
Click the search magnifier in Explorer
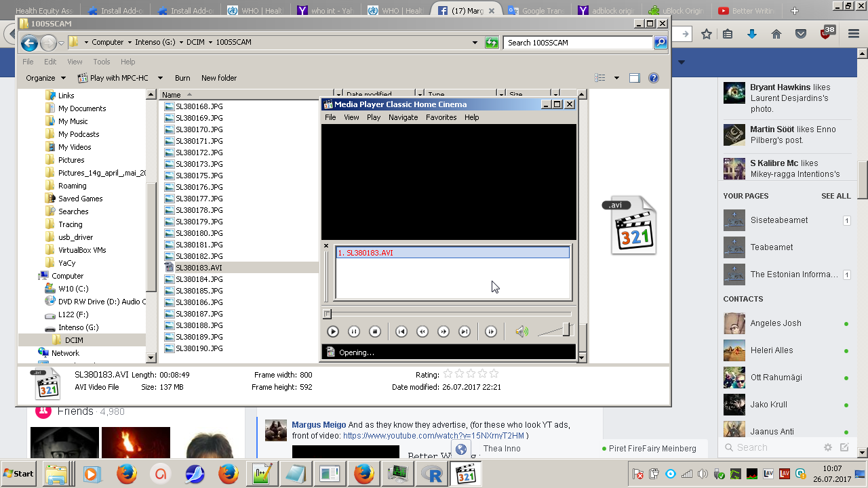pos(660,43)
